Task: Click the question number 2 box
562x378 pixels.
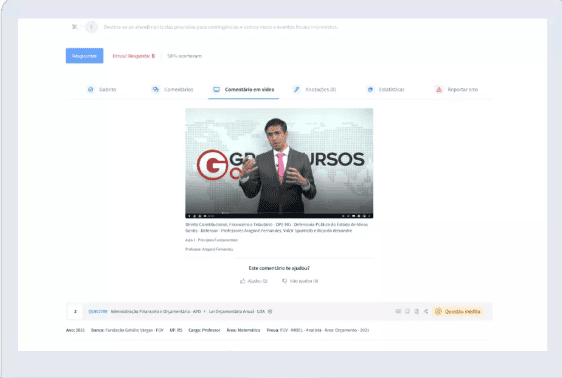Action: pyautogui.click(x=75, y=312)
